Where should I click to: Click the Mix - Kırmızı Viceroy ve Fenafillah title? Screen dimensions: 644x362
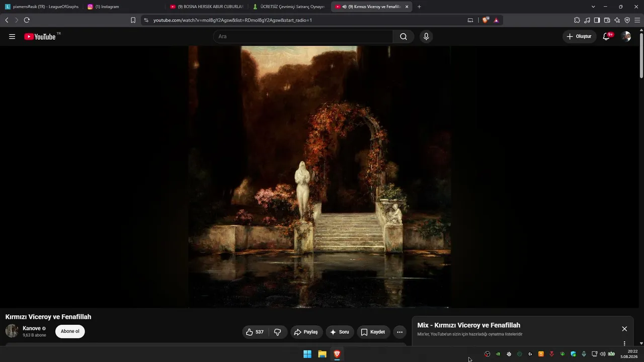coord(469,325)
